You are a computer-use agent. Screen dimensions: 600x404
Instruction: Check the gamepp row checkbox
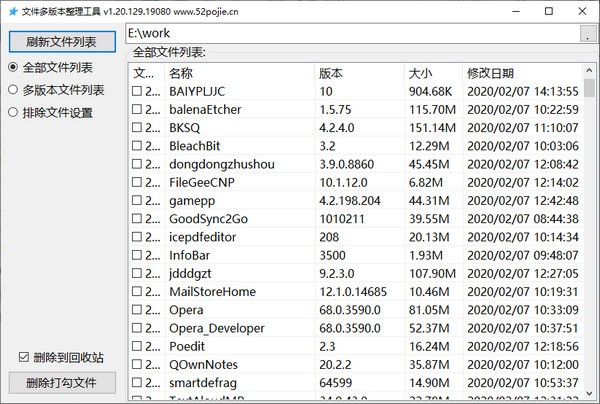137,200
